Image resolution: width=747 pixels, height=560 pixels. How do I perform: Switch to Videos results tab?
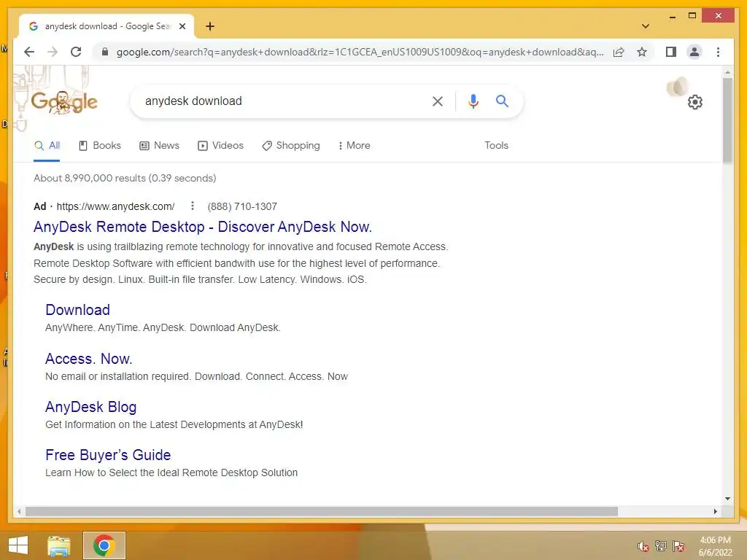220,146
